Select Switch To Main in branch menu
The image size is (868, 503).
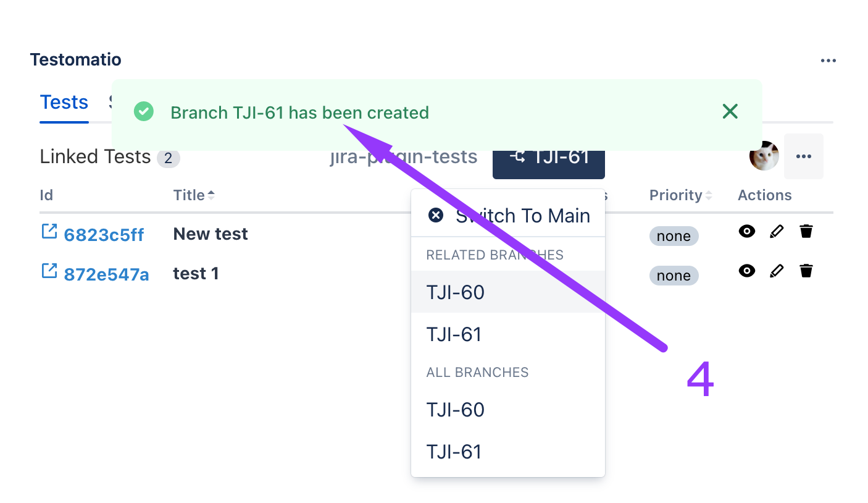(508, 216)
